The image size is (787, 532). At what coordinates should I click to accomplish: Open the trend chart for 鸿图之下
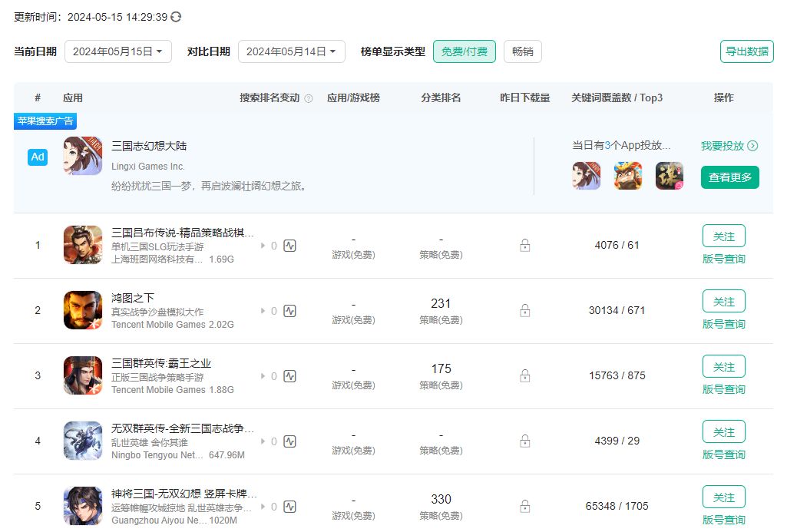click(289, 311)
